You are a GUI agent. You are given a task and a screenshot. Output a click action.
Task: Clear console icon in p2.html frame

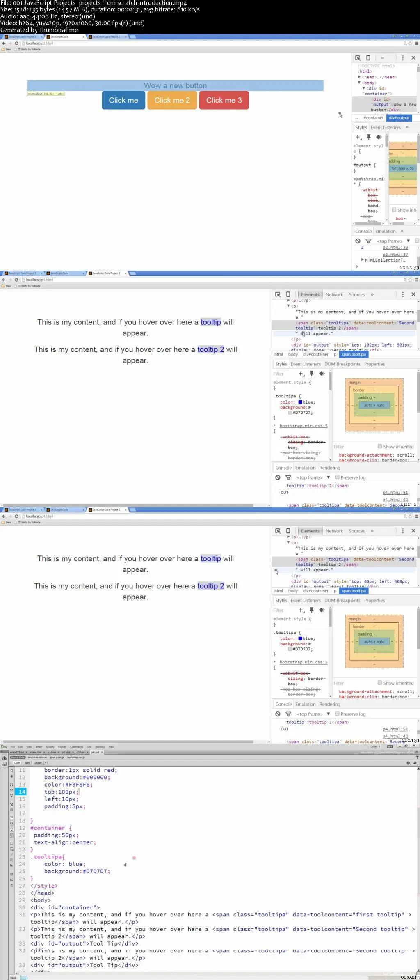[x=358, y=241]
